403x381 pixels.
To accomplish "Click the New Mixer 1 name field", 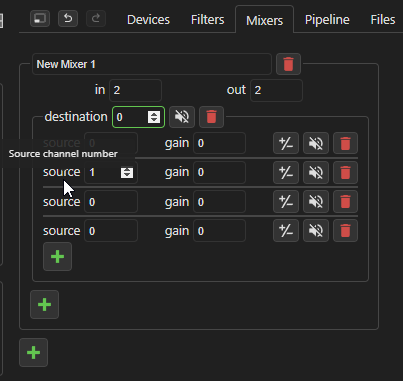I will click(x=152, y=64).
